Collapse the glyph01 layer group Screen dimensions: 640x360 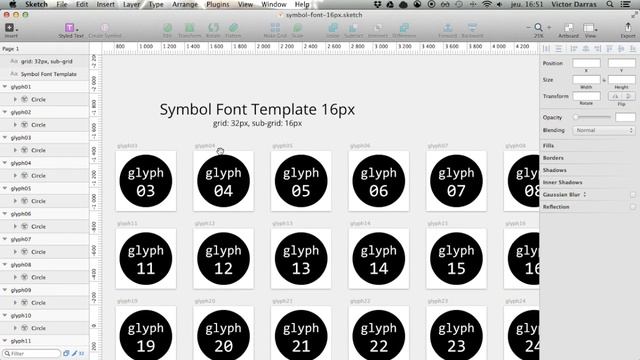pos(5,87)
